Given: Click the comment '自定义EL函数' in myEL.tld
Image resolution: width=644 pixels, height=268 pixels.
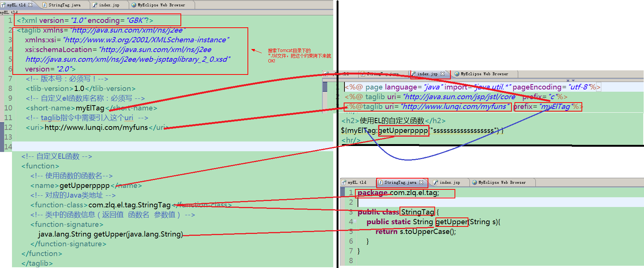Looking at the screenshot, I should [57, 156].
